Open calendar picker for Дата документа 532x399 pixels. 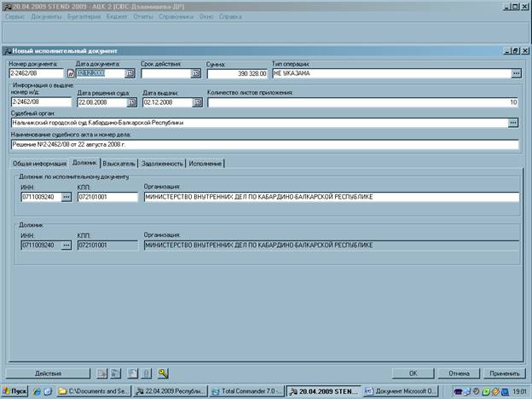131,74
